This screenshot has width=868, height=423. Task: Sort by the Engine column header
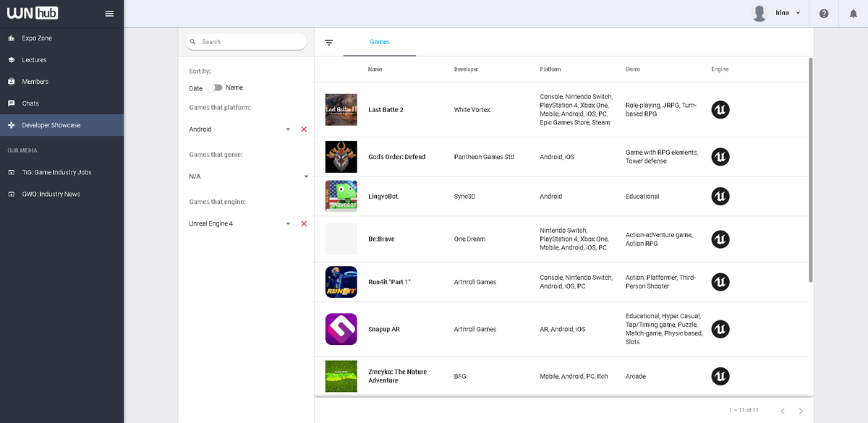coord(720,69)
